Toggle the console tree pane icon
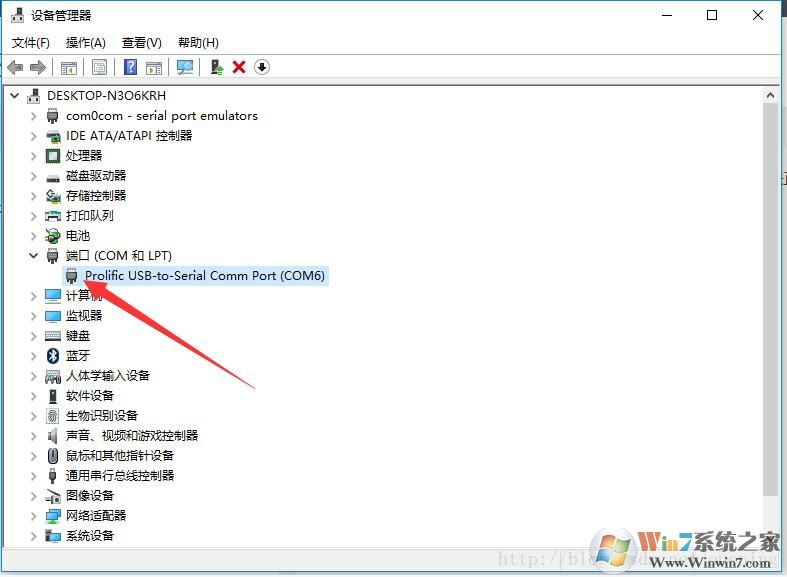 tap(69, 67)
